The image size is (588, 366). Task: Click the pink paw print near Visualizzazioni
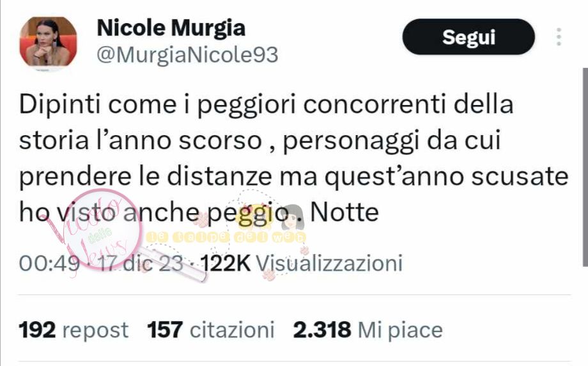point(268,275)
